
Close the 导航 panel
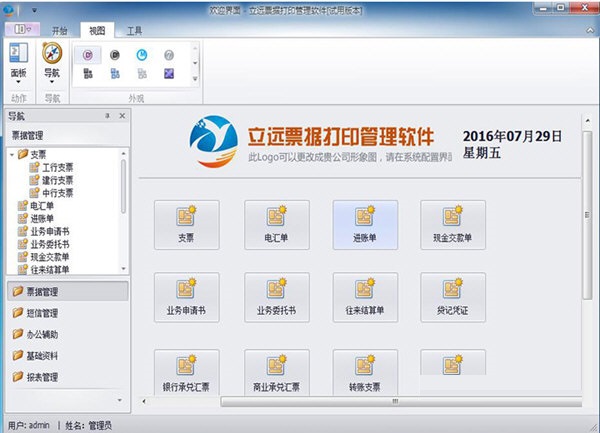click(x=122, y=116)
